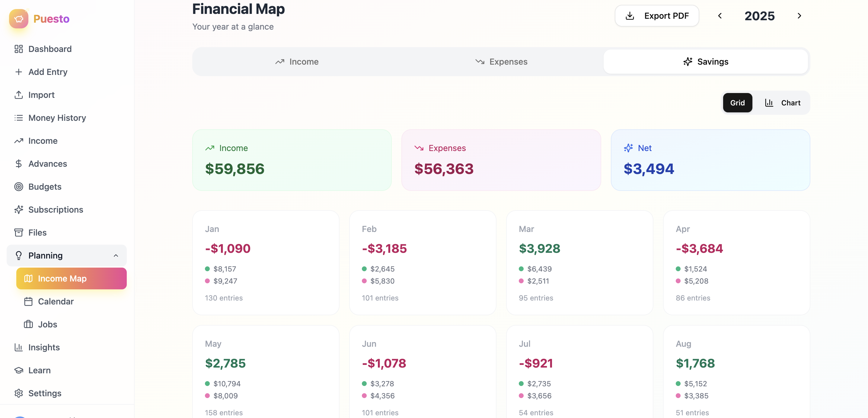Image resolution: width=868 pixels, height=418 pixels.
Task: Open the Dashboard from the sidebar
Action: point(50,49)
